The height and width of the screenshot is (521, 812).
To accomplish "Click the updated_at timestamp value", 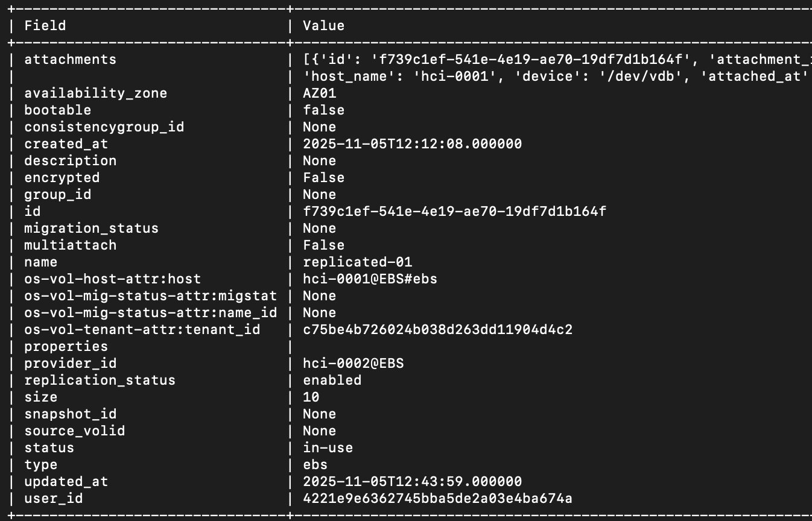I will [x=412, y=482].
